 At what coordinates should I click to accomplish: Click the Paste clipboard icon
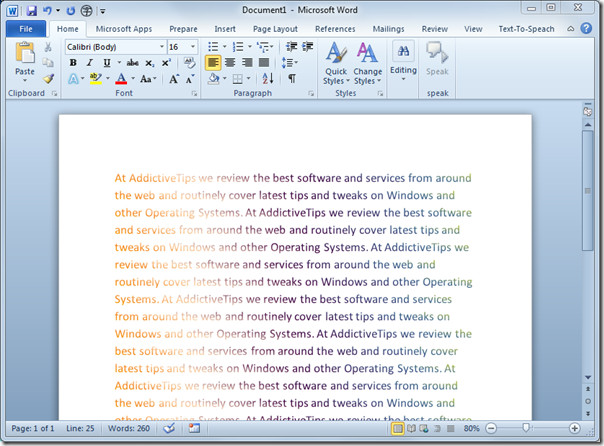click(25, 52)
